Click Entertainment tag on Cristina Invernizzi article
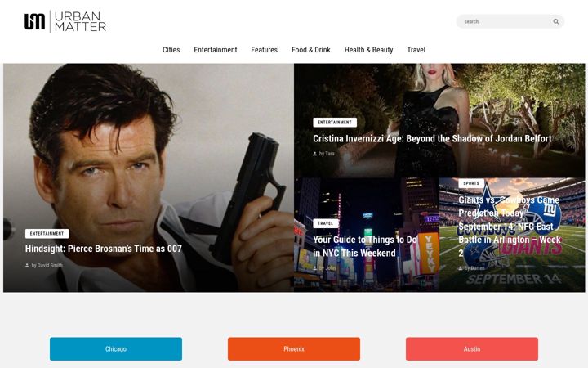This screenshot has width=588, height=368. point(335,123)
